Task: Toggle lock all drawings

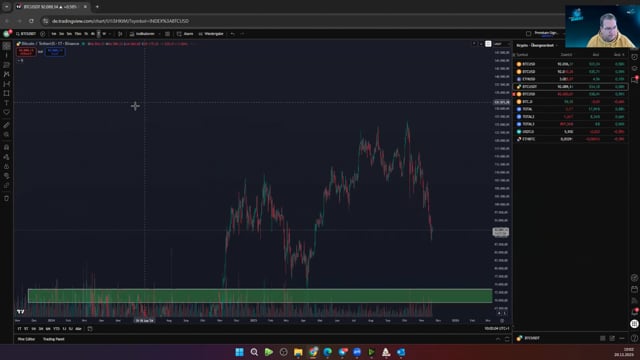Action: click(x=7, y=167)
